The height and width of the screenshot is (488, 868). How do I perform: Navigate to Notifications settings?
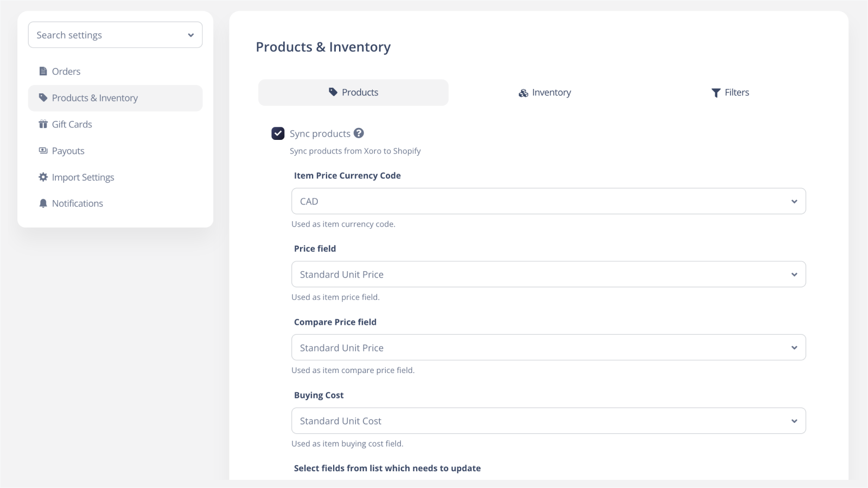(77, 203)
